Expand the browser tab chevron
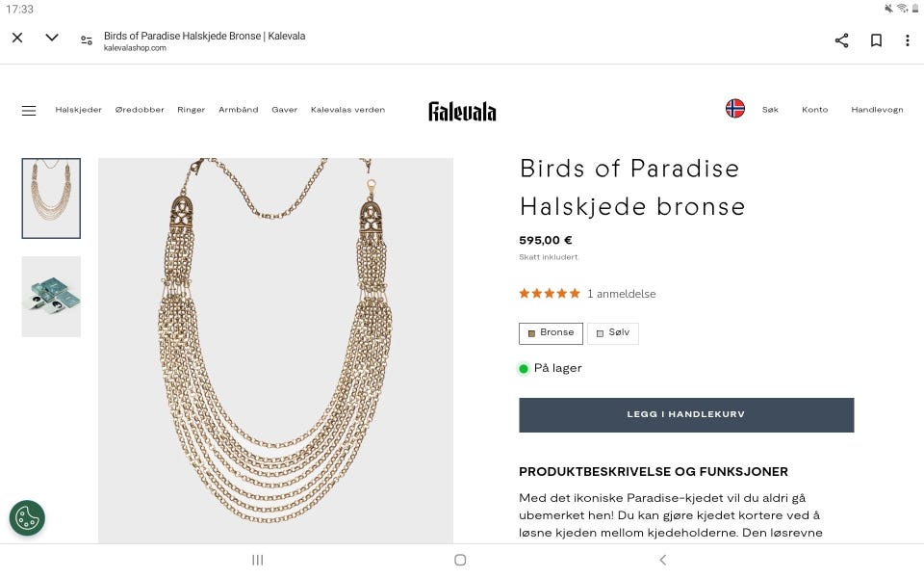Viewport: 924px width, 578px height. point(51,39)
